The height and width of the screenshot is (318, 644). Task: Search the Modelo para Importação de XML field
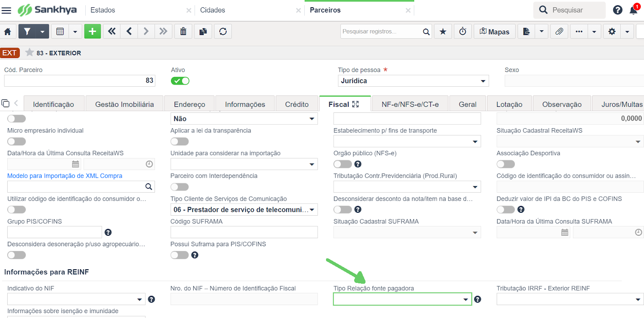pyautogui.click(x=149, y=187)
